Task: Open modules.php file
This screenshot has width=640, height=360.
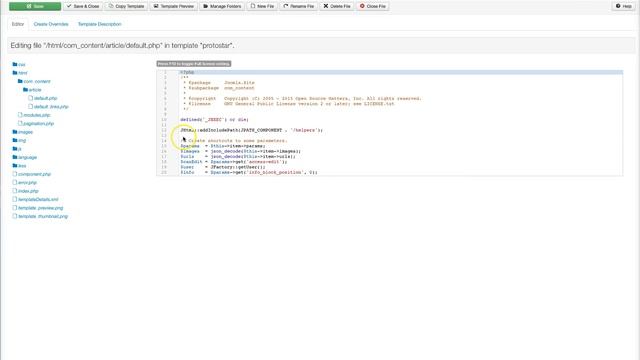Action: pos(34,115)
